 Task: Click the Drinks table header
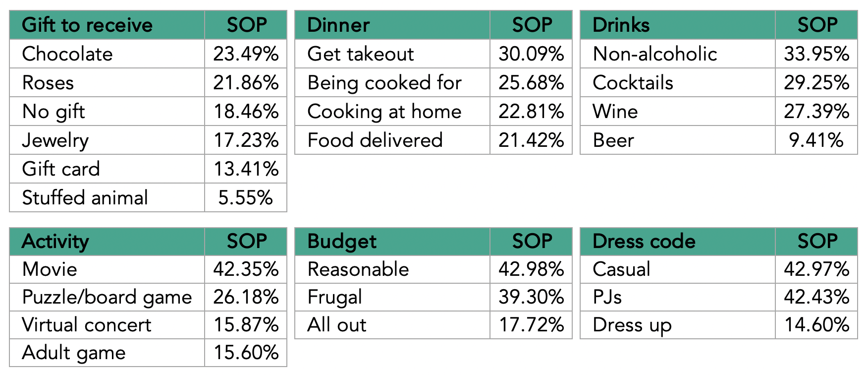[621, 25]
